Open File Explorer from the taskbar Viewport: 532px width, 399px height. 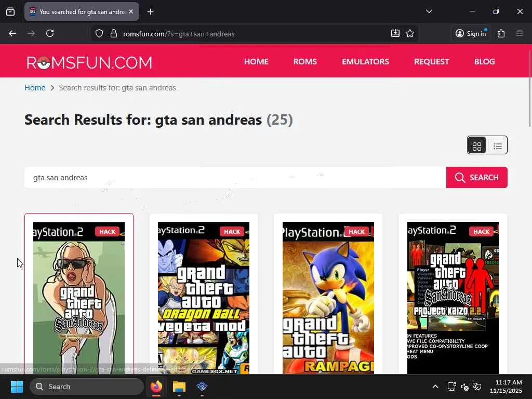pyautogui.click(x=179, y=387)
